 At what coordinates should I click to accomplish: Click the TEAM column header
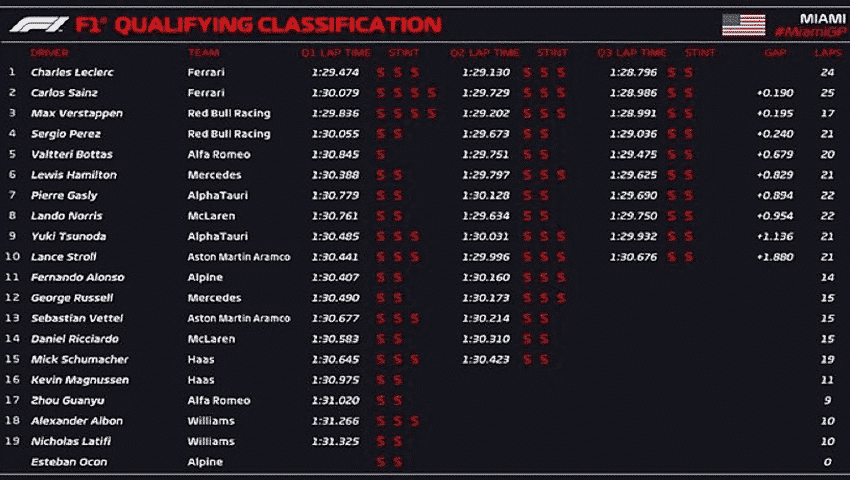(203, 53)
